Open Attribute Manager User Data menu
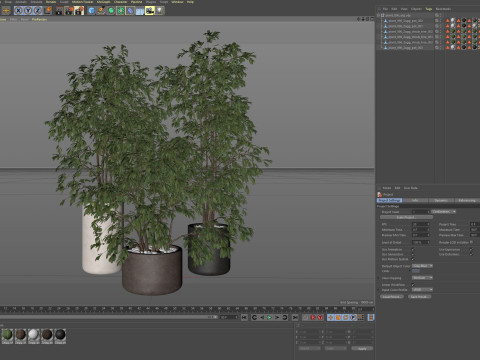Viewport: 480px width, 360px height. point(411,188)
